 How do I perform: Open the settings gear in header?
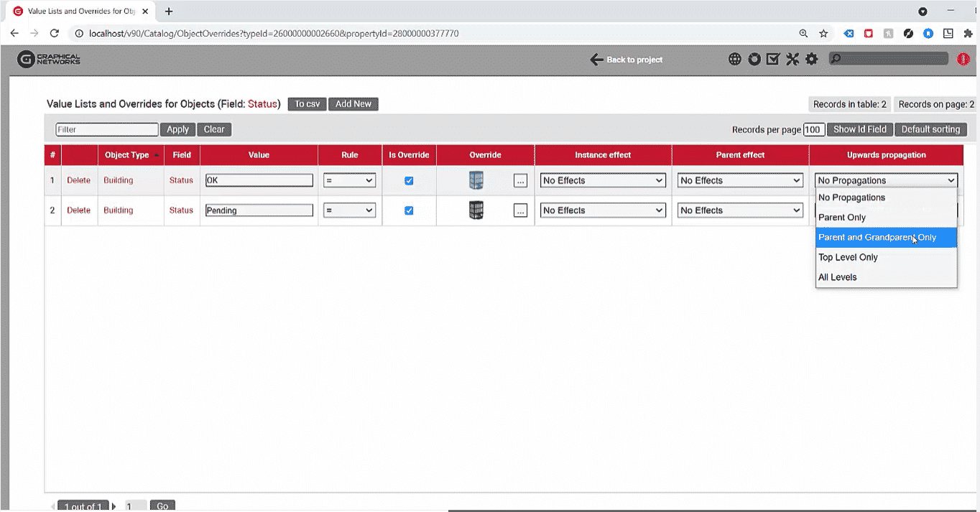pyautogui.click(x=812, y=60)
